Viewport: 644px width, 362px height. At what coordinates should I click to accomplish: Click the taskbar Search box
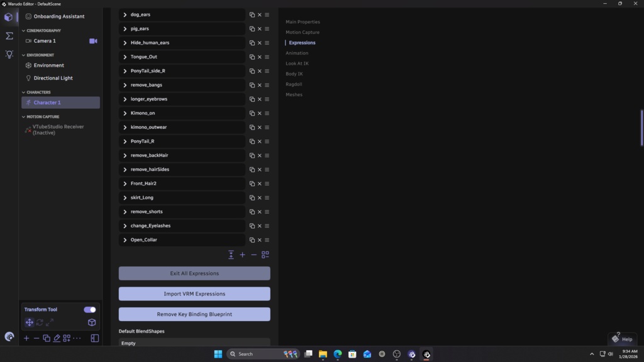(264, 354)
